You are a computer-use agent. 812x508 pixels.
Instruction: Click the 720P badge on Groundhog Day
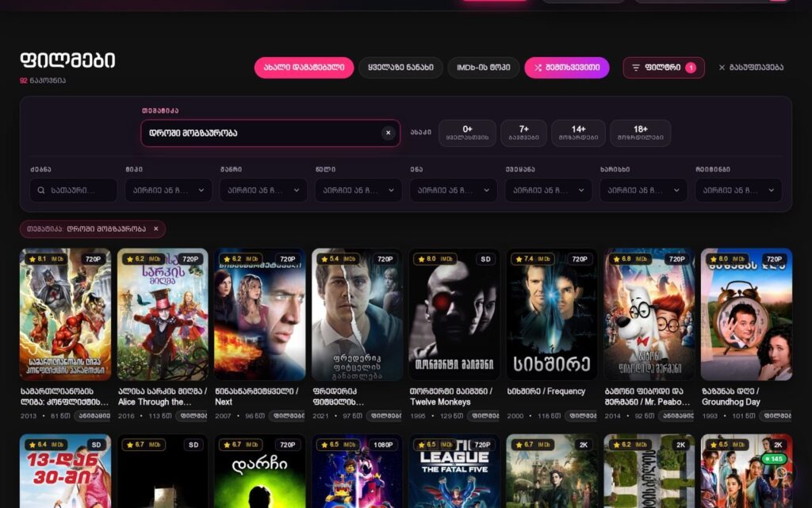click(774, 259)
